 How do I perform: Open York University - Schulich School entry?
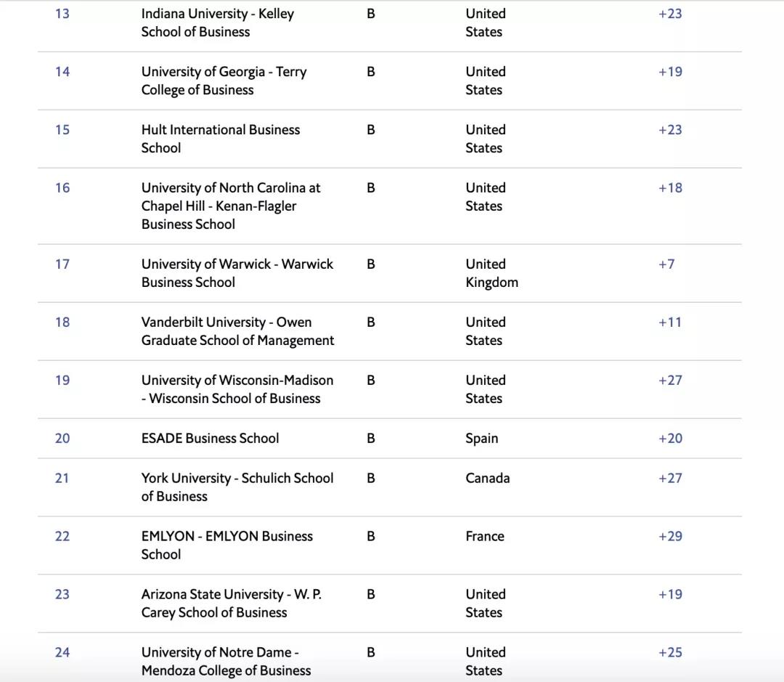tap(237, 487)
